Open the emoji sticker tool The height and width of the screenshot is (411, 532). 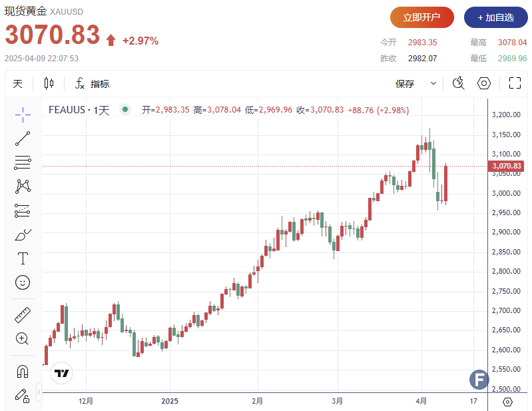click(23, 282)
